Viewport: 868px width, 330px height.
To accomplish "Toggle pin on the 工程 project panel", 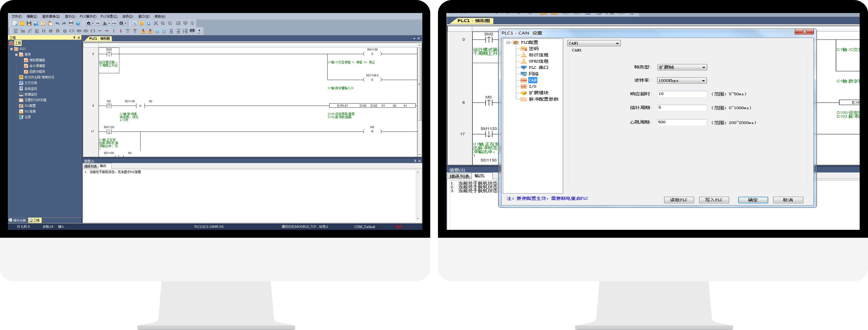I will [74, 37].
